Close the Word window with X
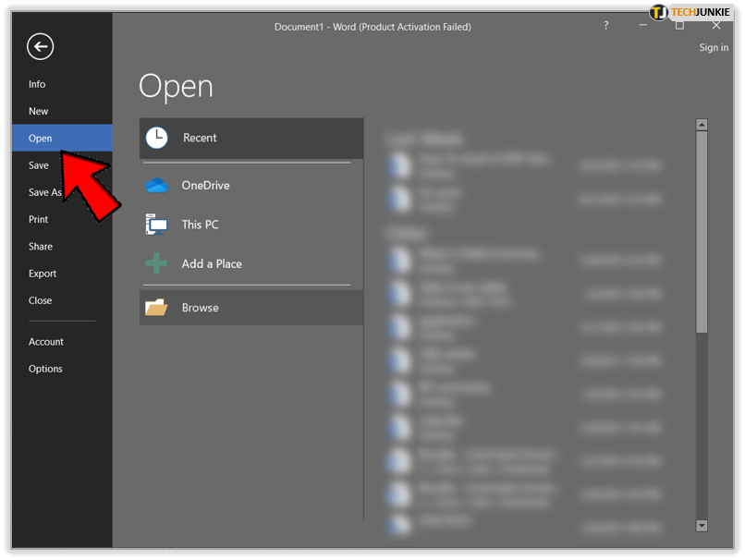This screenshot has width=745, height=560. (716, 26)
